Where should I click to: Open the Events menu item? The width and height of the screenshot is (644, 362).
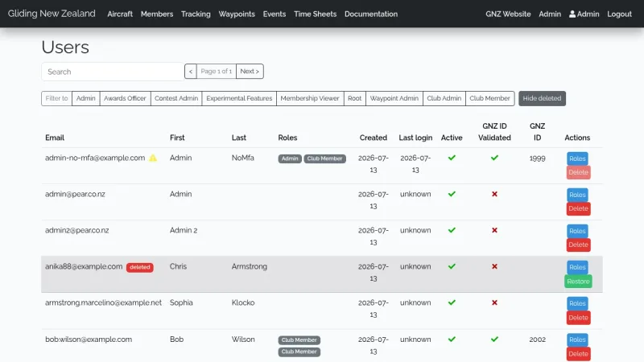tap(275, 14)
